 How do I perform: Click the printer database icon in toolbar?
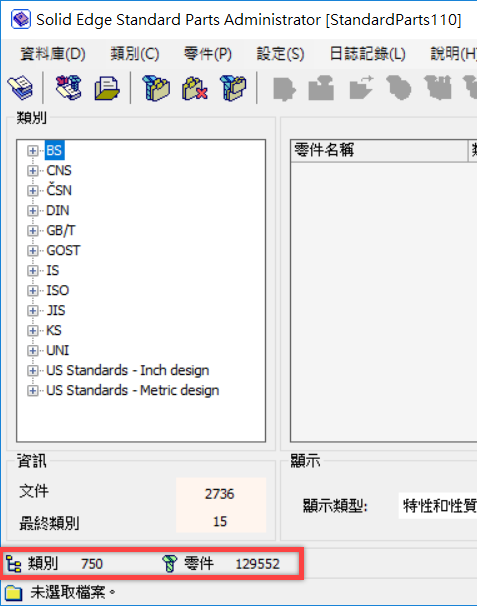click(20, 88)
